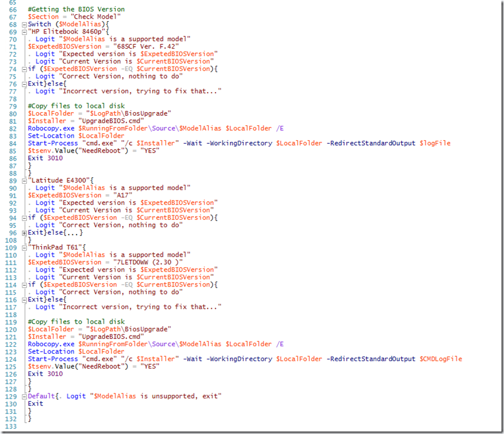
Task: Collapse the "ThinkPad T61" case block
Action: tap(24, 247)
